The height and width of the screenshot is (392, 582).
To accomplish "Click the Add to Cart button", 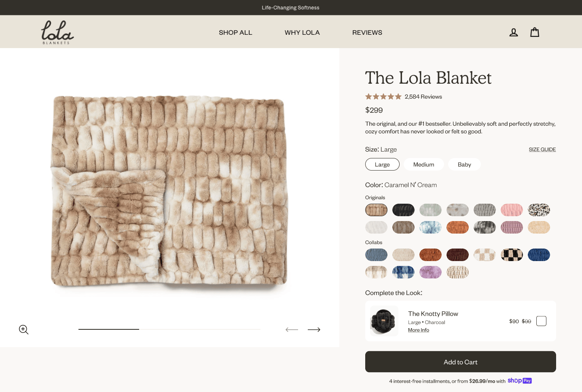I will point(460,362).
